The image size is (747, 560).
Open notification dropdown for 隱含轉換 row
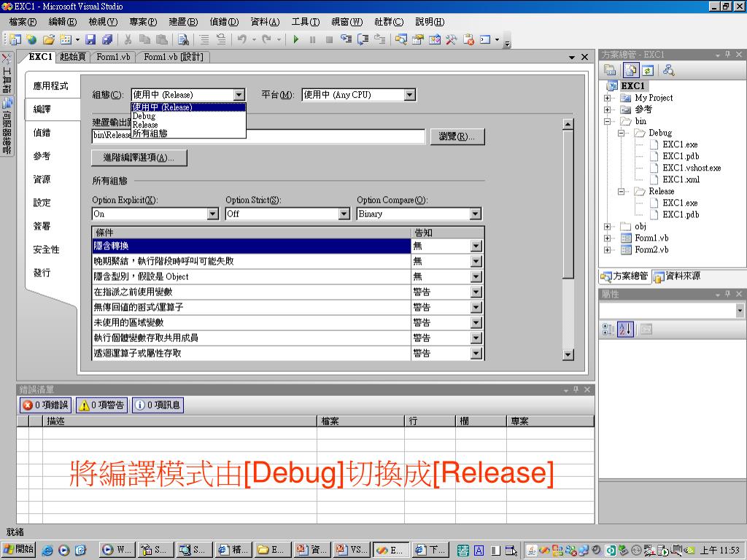point(476,246)
